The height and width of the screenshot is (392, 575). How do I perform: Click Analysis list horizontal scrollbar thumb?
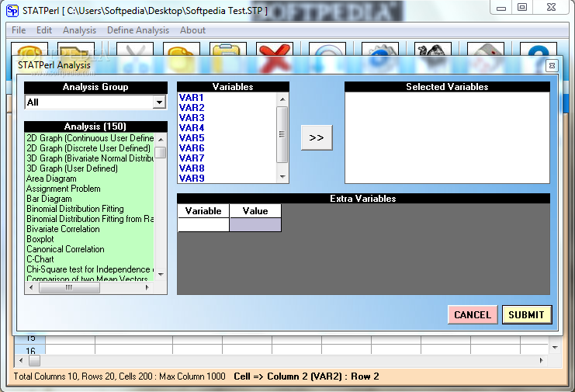(69, 288)
